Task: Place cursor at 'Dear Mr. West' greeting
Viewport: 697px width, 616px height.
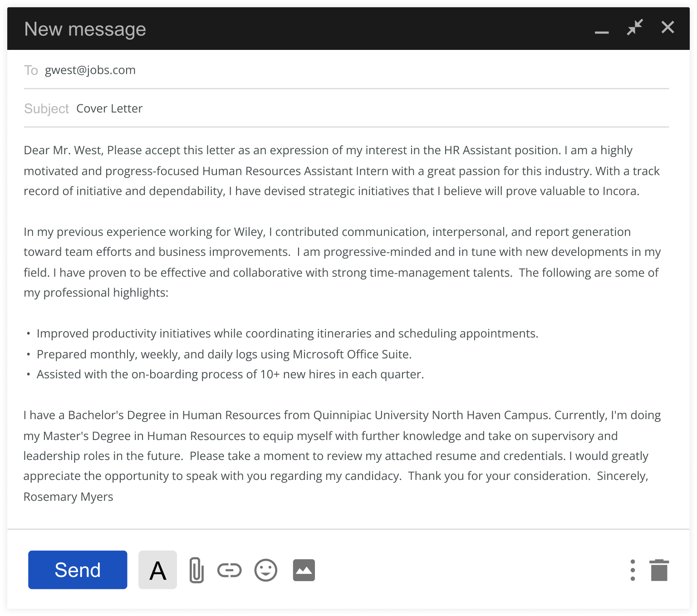Action: click(x=64, y=150)
